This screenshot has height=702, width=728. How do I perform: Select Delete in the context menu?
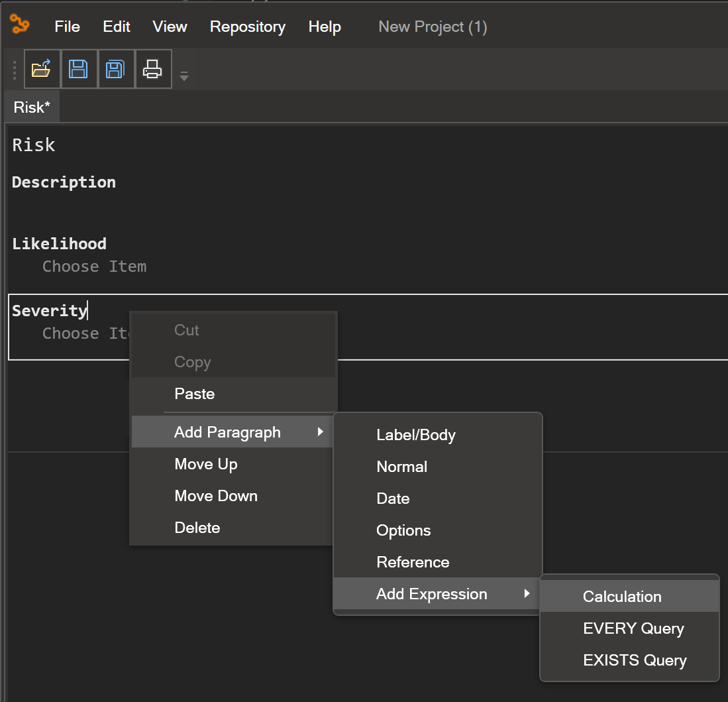tap(232, 527)
